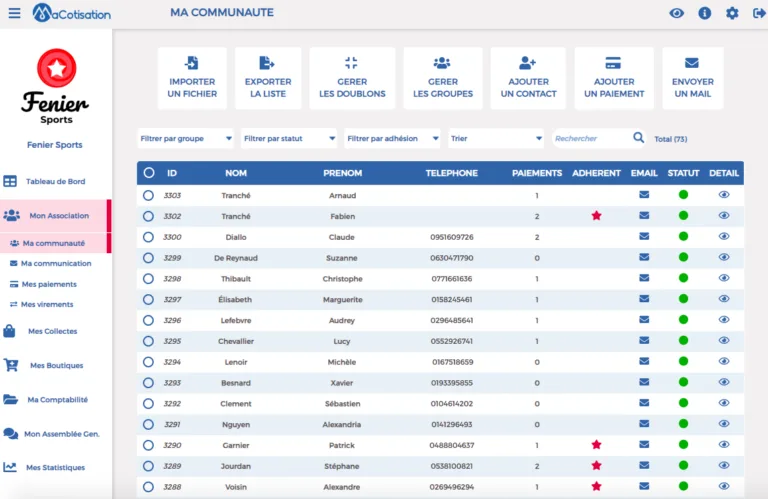Click the info icon in header
768x499 pixels.
click(704, 13)
